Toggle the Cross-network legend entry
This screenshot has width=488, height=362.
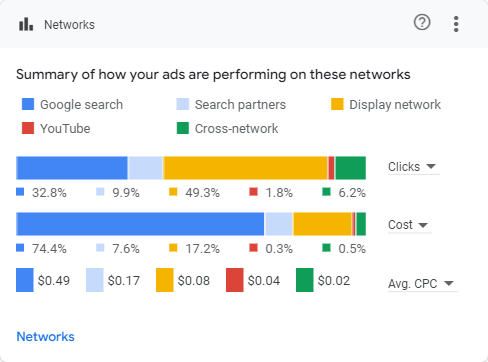[x=227, y=128]
